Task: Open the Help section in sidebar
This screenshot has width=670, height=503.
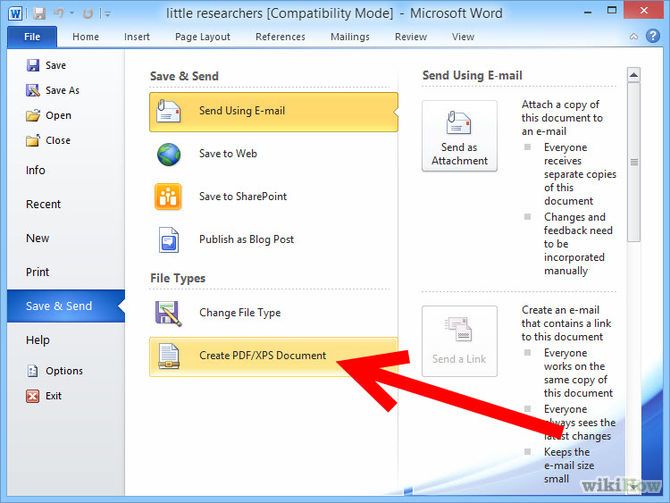Action: click(38, 340)
